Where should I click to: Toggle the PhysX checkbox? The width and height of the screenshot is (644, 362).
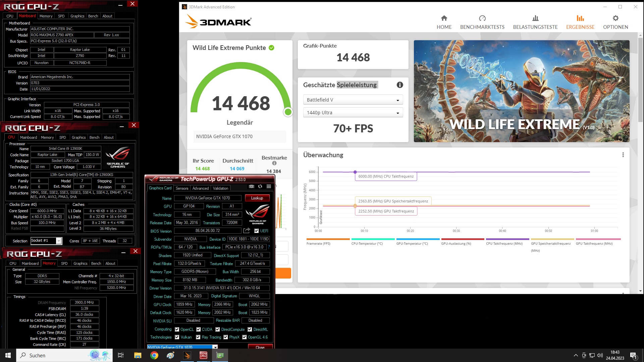tap(226, 337)
